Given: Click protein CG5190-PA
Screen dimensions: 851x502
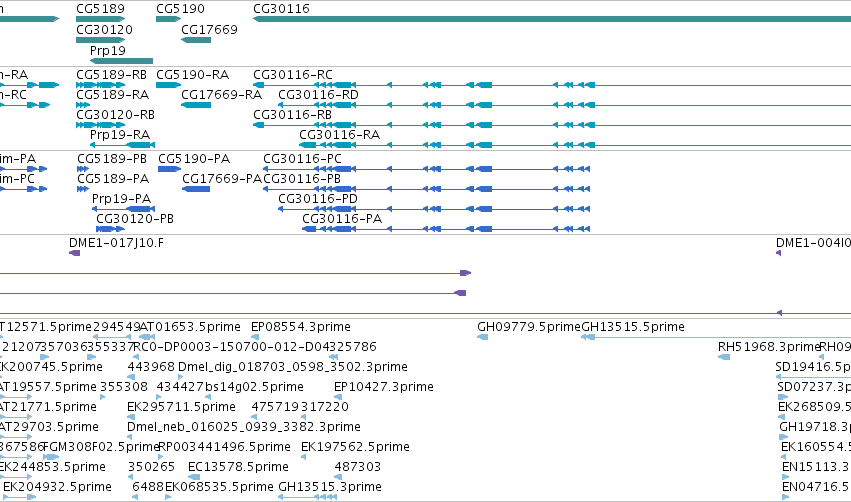Looking at the screenshot, I should click(x=169, y=169).
